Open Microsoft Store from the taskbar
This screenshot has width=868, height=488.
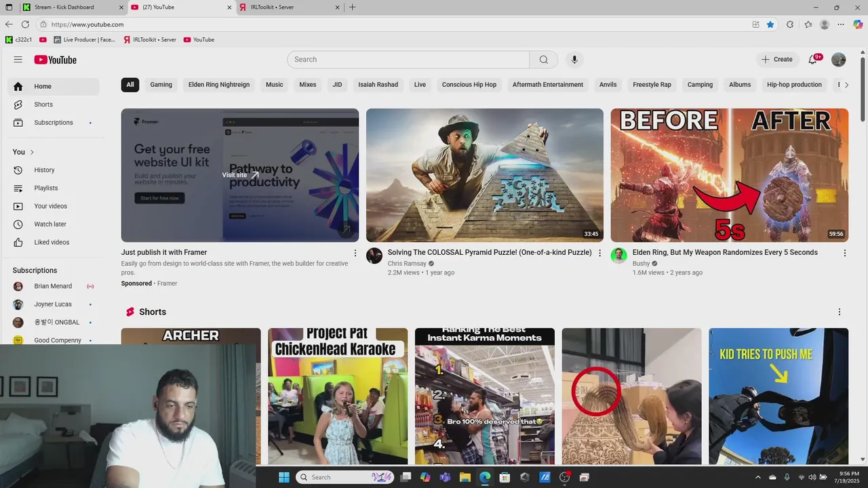point(505,477)
